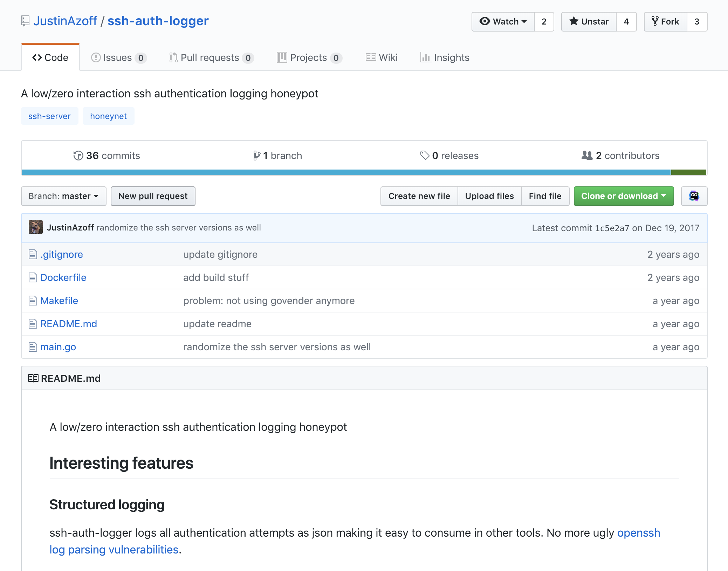Click the commits history clock icon
Viewport: 728px width, 571px height.
coord(78,156)
